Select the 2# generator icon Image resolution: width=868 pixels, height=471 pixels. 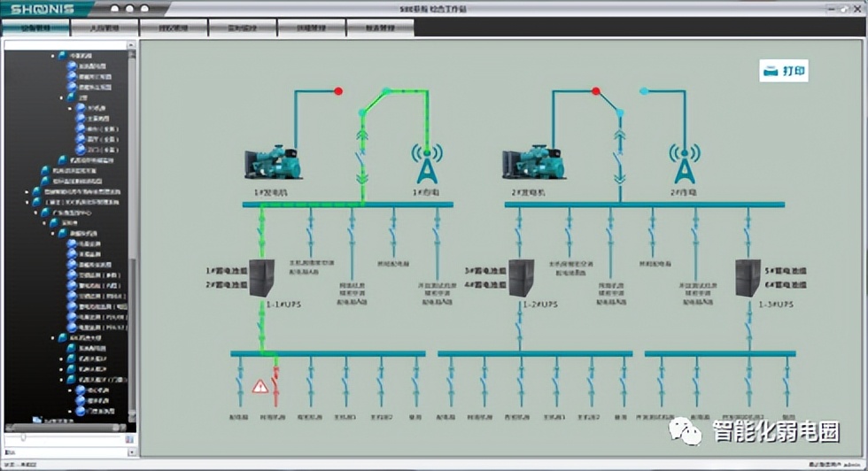point(532,162)
